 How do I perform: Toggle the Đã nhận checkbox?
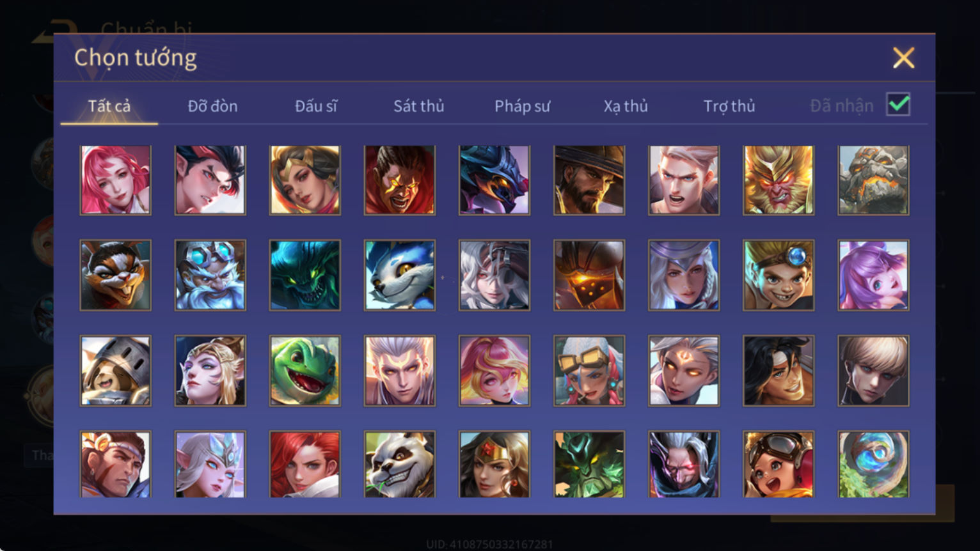click(898, 104)
